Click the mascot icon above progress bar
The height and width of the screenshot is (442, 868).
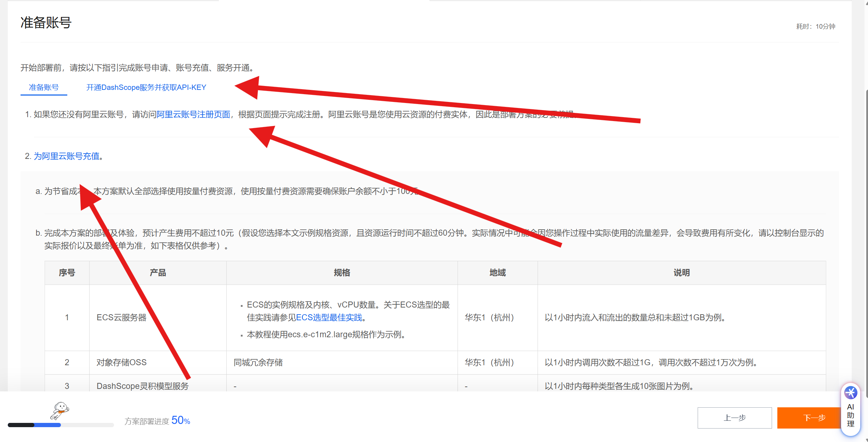(x=60, y=410)
